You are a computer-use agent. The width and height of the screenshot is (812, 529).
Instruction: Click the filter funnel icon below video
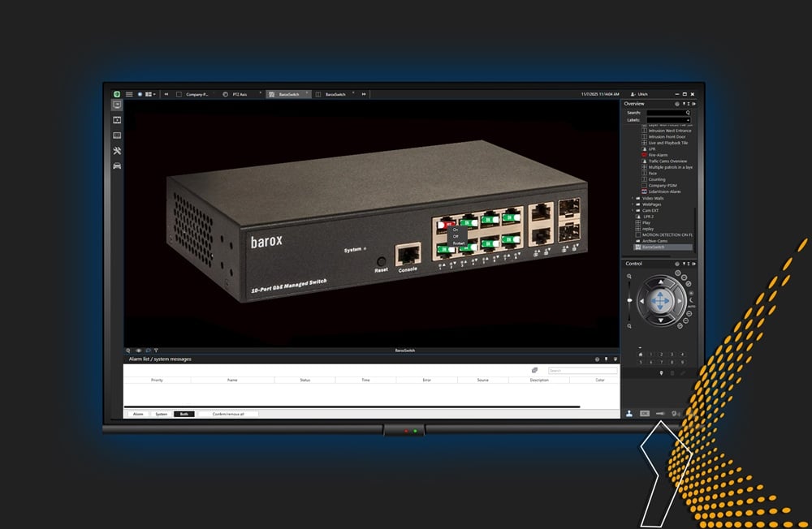pyautogui.click(x=156, y=351)
